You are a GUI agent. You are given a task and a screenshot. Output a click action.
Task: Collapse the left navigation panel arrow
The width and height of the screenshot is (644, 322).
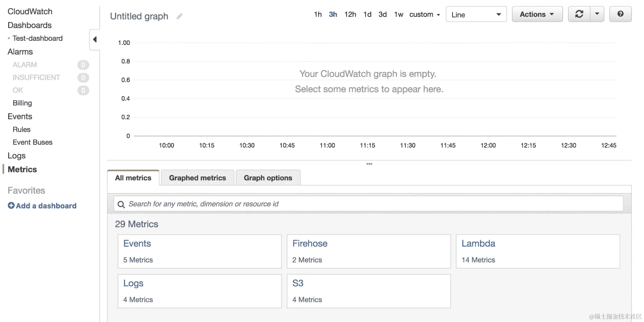click(95, 40)
